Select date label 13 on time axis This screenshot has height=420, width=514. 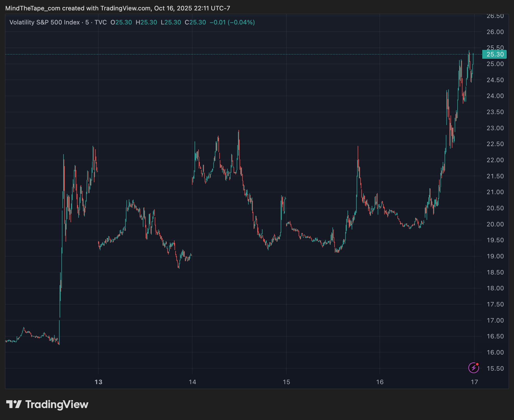(x=98, y=382)
